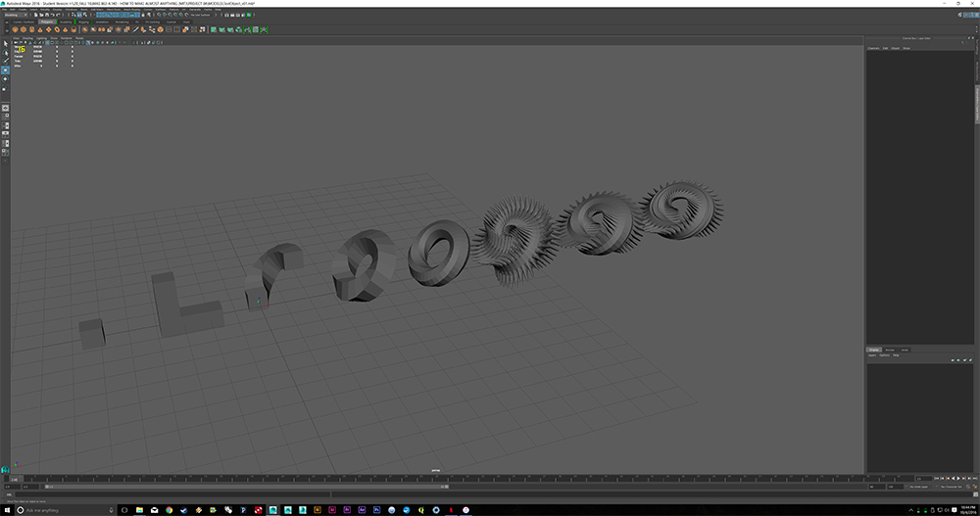The width and height of the screenshot is (980, 516).
Task: Switch to single perspective layout button
Action: pyautogui.click(x=6, y=108)
